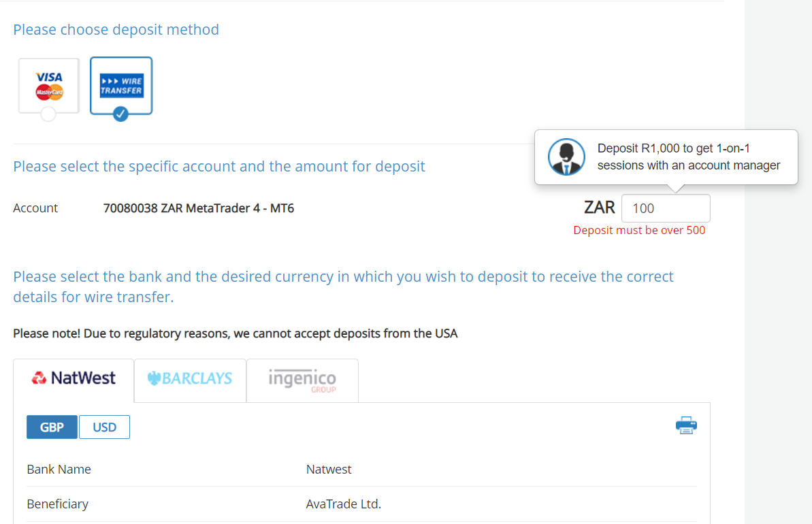Open the NatWest bank tab

pos(74,378)
